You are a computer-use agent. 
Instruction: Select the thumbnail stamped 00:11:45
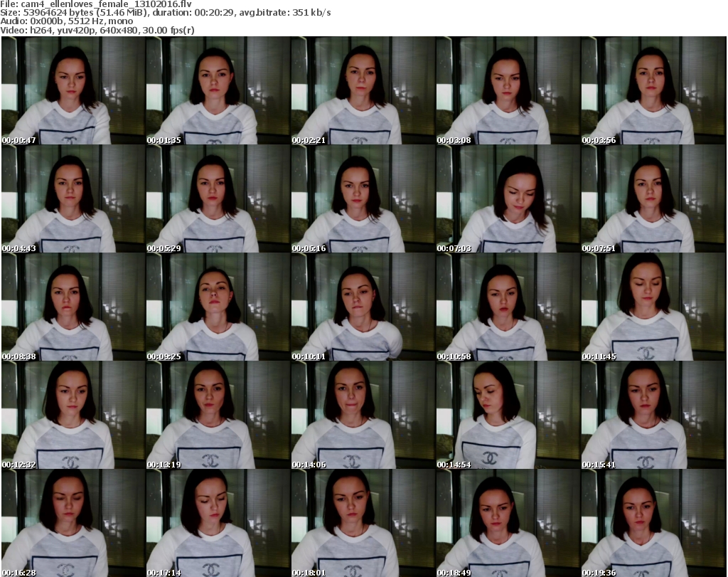click(x=653, y=307)
